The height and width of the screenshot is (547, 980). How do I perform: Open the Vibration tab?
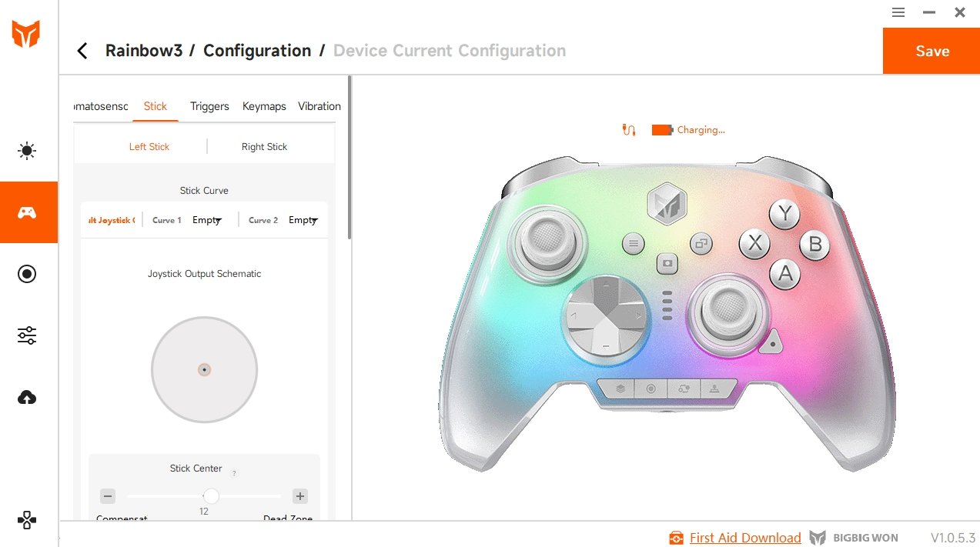tap(319, 106)
